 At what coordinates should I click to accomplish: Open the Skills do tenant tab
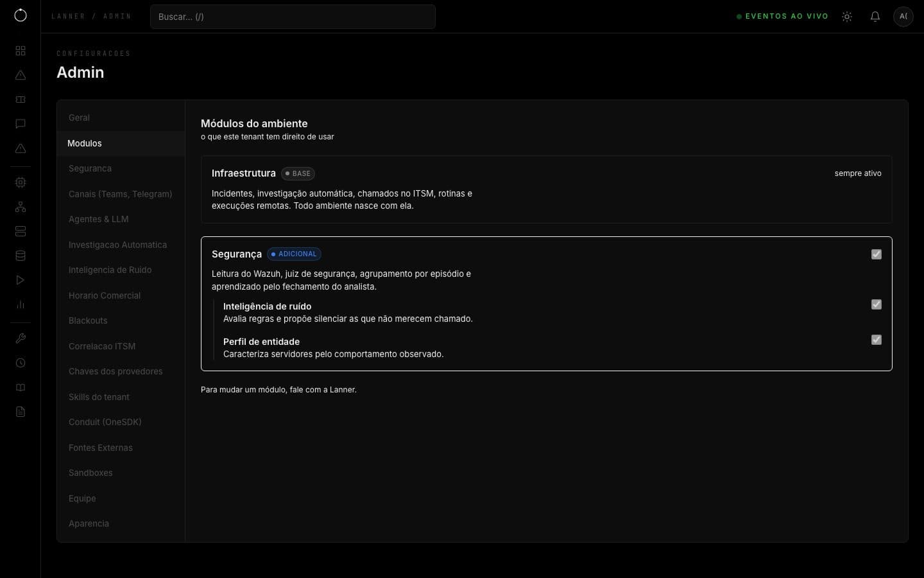tap(121, 397)
